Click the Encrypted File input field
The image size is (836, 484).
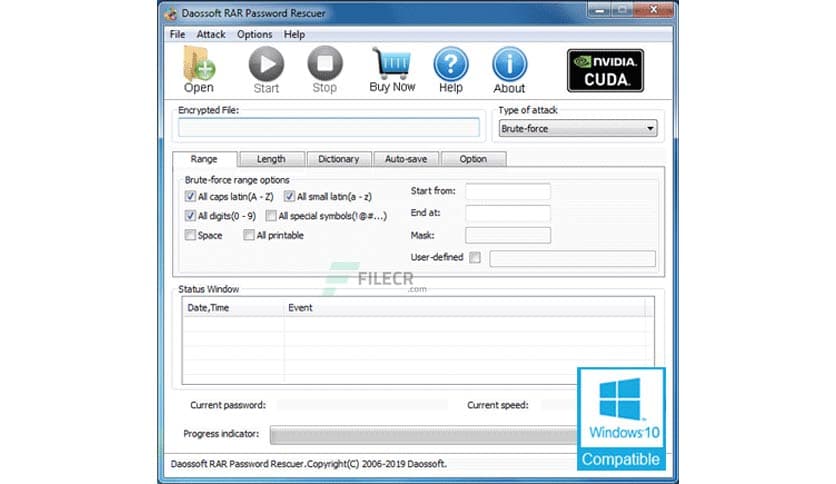[329, 128]
